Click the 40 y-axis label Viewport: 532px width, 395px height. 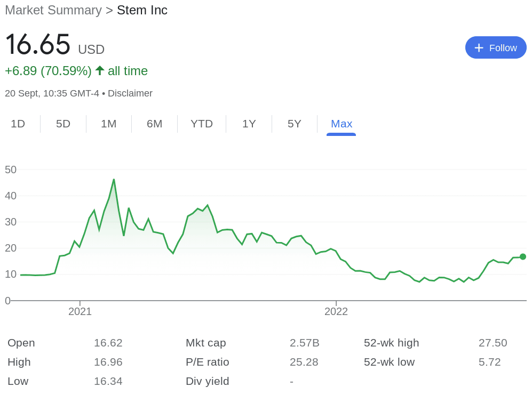pos(11,196)
